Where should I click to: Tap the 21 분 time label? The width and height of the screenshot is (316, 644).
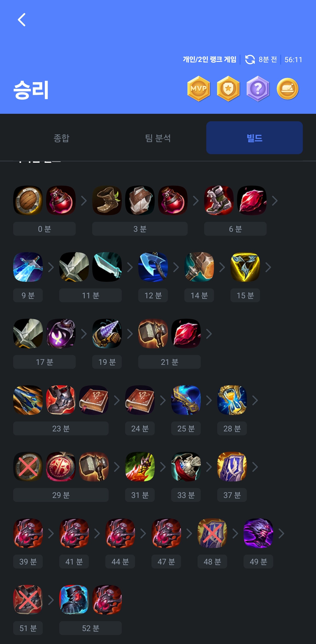[x=169, y=362]
